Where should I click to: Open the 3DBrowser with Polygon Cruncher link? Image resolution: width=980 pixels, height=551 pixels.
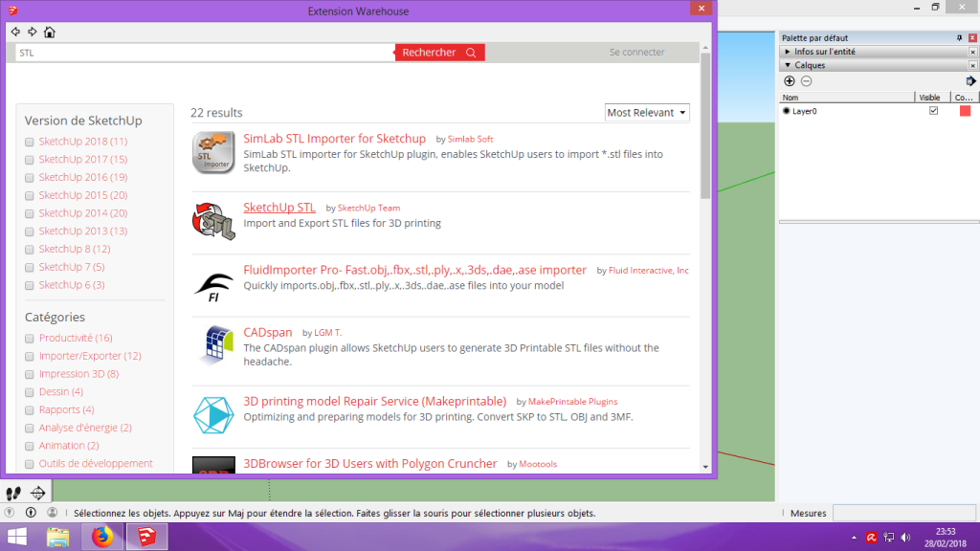[370, 464]
